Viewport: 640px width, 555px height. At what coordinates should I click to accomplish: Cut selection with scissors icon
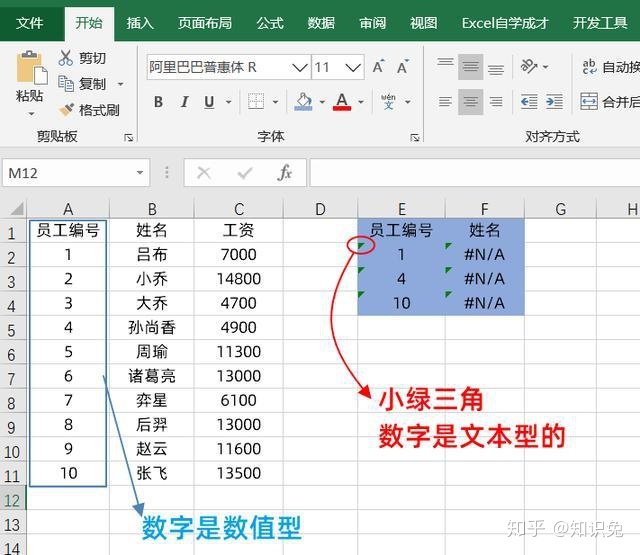pos(65,58)
